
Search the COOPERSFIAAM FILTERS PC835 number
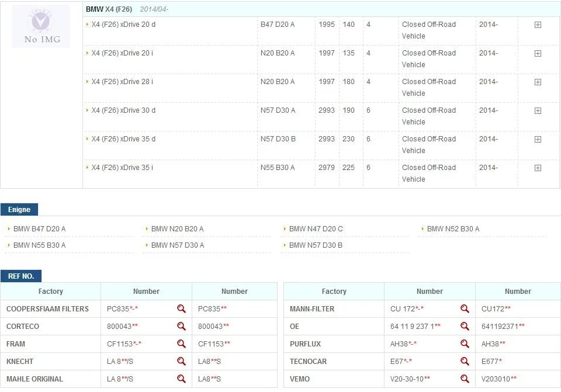181,308
